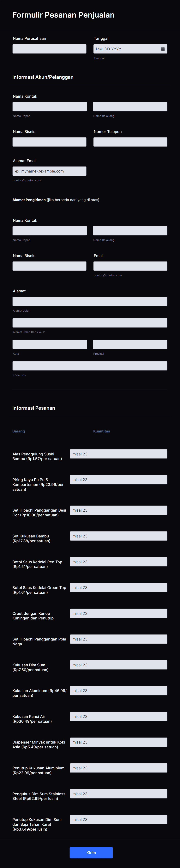Select the Kota input field

point(49,344)
